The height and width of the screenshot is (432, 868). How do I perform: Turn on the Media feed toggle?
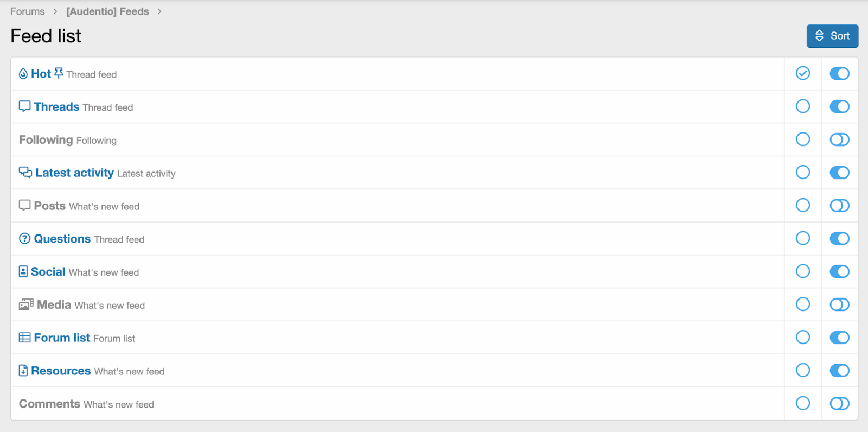click(839, 304)
